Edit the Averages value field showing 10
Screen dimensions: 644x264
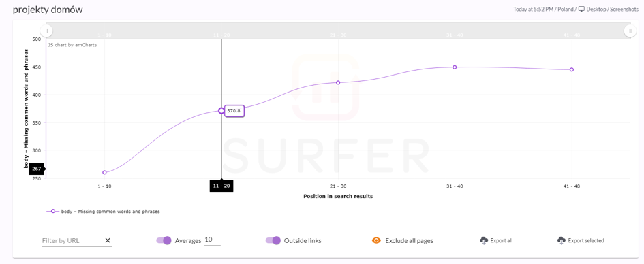click(x=213, y=240)
